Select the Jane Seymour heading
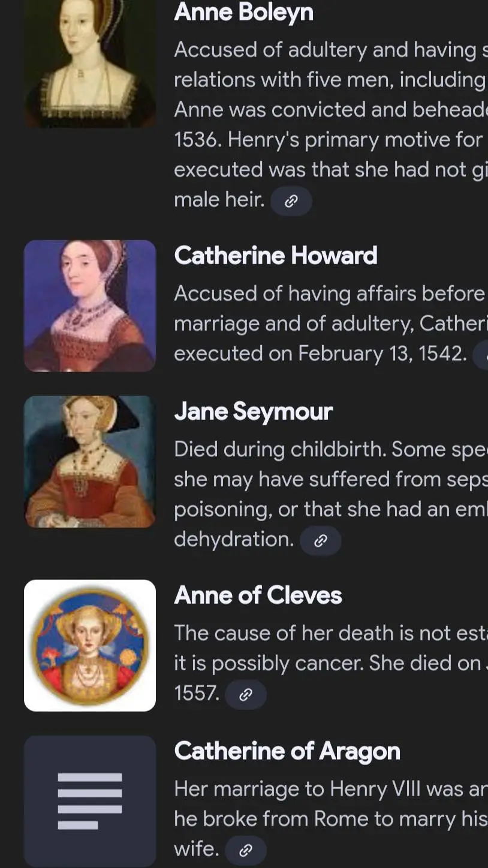This screenshot has width=488, height=868. (x=253, y=412)
